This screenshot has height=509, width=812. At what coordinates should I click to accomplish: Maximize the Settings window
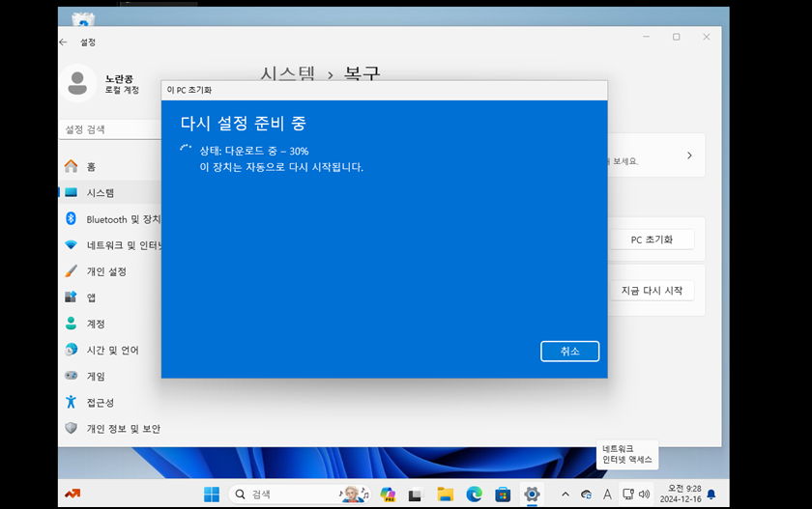(x=677, y=37)
